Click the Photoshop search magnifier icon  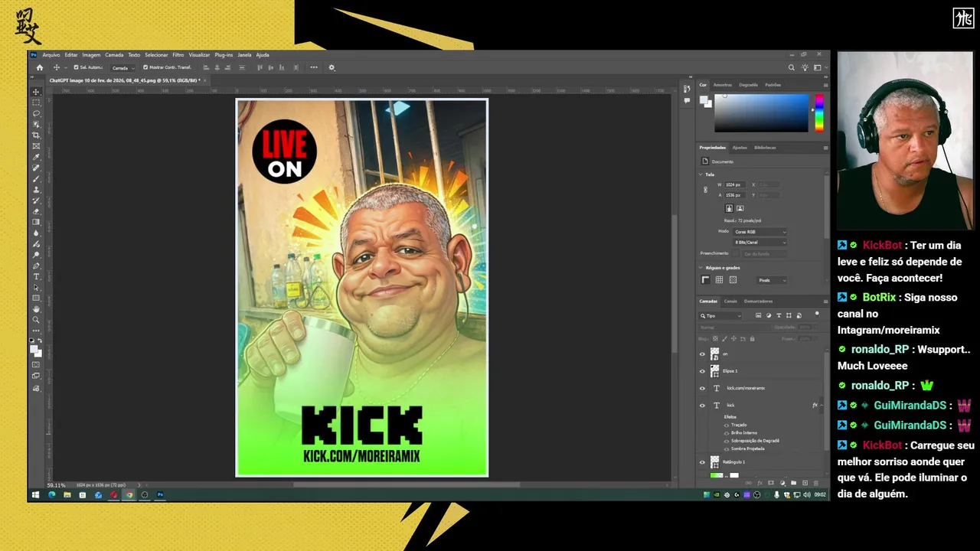(x=792, y=67)
